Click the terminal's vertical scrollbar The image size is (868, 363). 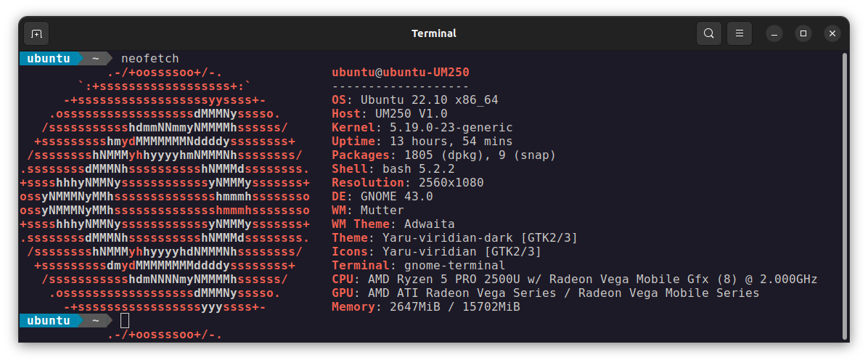[844, 197]
